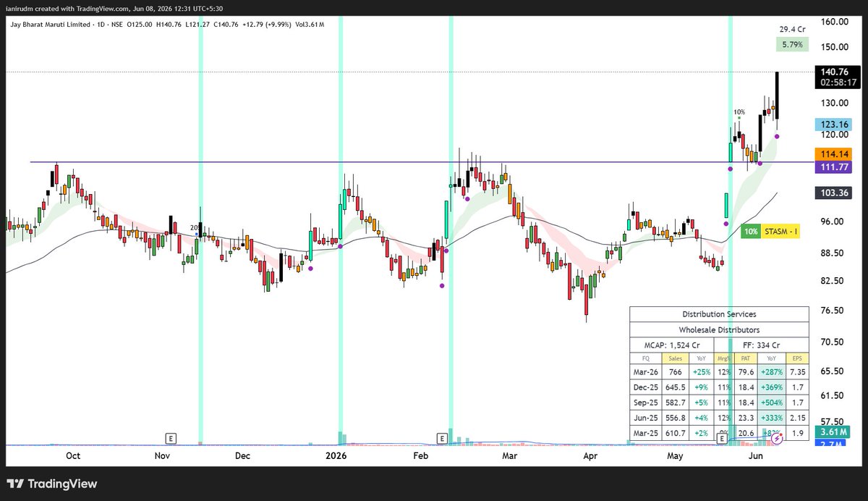This screenshot has height=501, width=868.
Task: Click the TradingView logo
Action: point(52,484)
